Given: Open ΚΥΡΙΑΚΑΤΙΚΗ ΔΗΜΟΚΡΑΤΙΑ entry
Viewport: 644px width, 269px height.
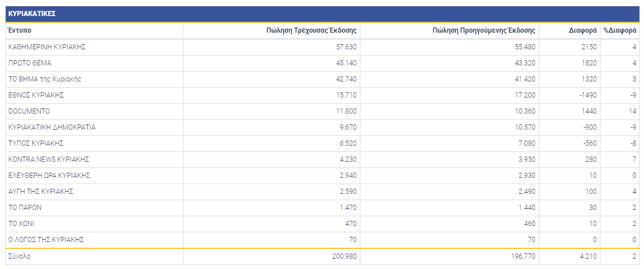Looking at the screenshot, I should pyautogui.click(x=52, y=127).
